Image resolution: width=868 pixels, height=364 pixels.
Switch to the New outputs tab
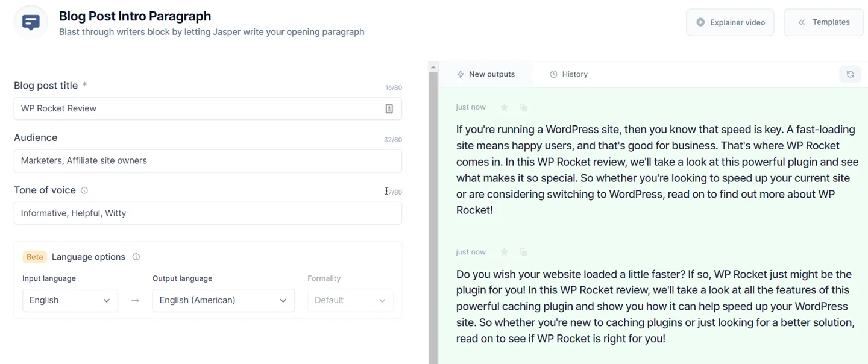tap(486, 74)
